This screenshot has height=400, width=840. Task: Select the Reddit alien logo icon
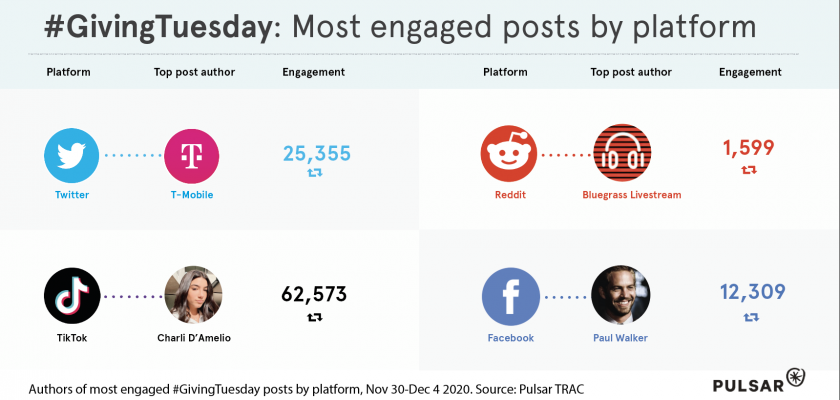(509, 155)
